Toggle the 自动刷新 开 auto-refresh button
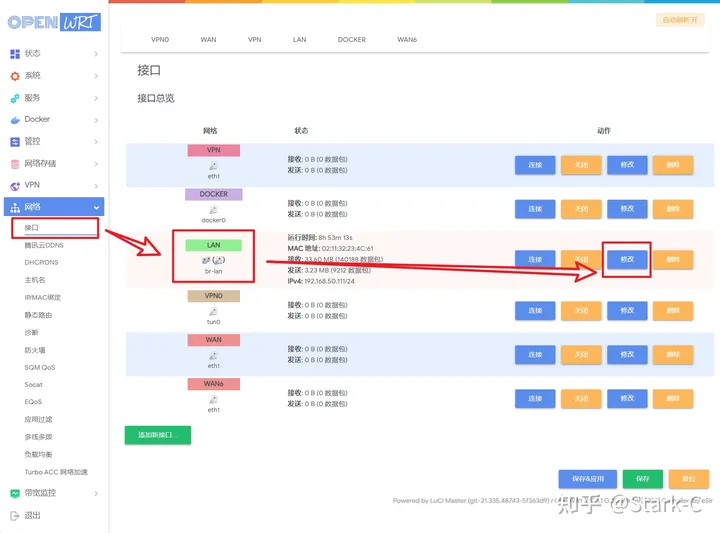The width and height of the screenshot is (720, 533). click(680, 20)
